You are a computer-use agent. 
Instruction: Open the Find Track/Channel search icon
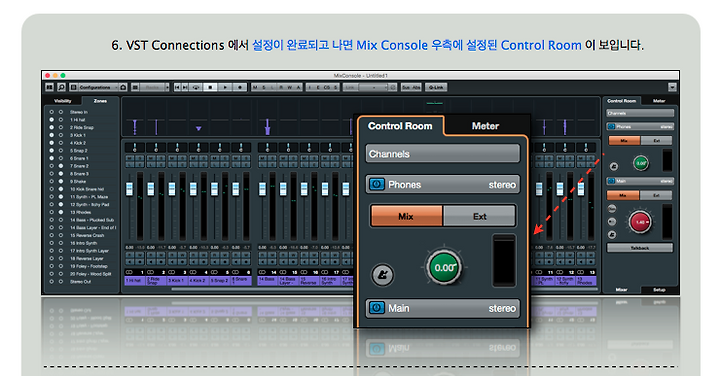pyautogui.click(x=62, y=87)
